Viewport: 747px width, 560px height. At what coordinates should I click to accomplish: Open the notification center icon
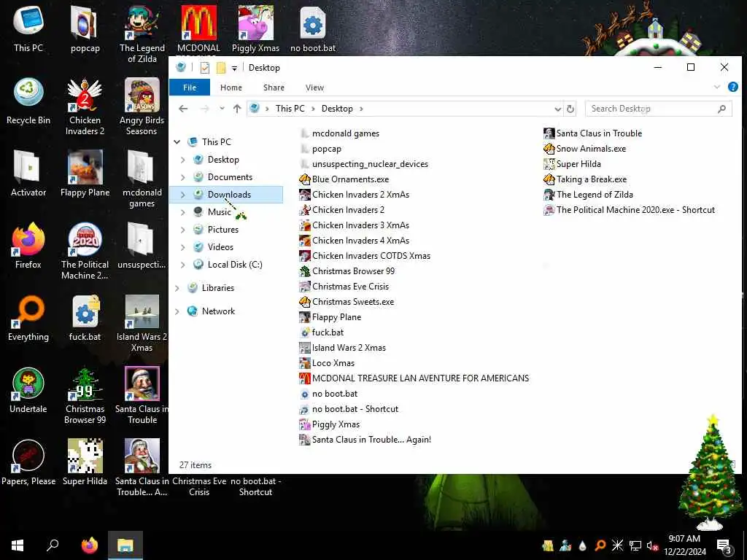(x=724, y=546)
